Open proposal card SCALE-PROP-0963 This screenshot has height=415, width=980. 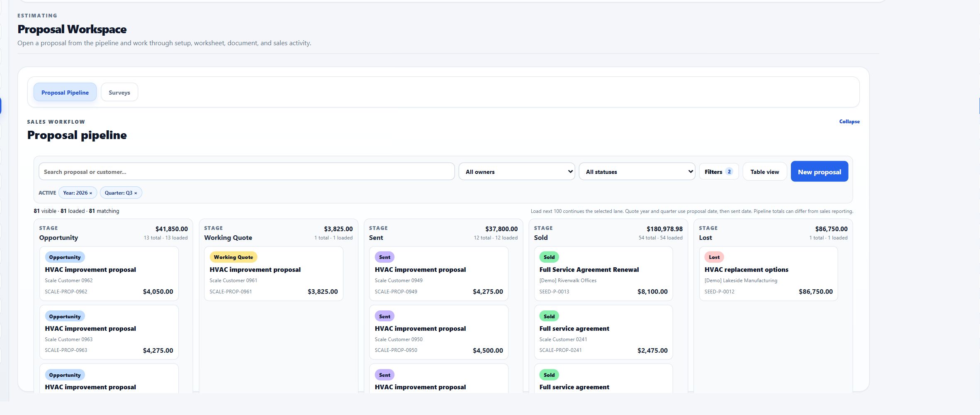(x=109, y=332)
